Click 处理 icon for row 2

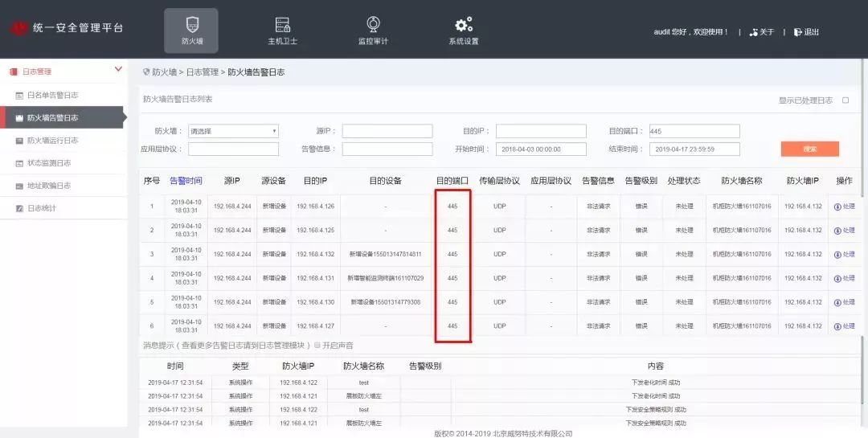(x=837, y=231)
